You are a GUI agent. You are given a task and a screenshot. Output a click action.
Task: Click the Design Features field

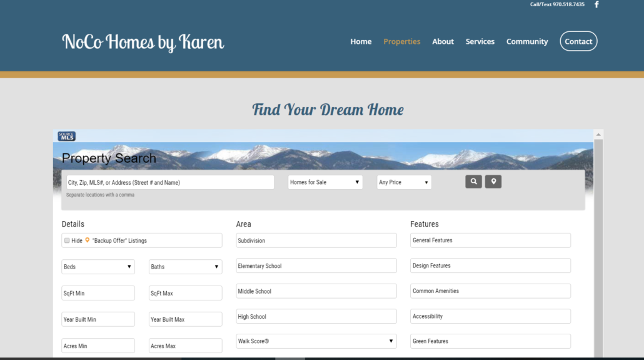[490, 266]
